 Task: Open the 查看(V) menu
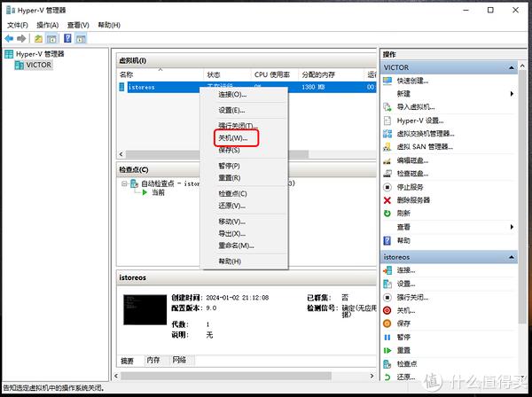pyautogui.click(x=78, y=25)
